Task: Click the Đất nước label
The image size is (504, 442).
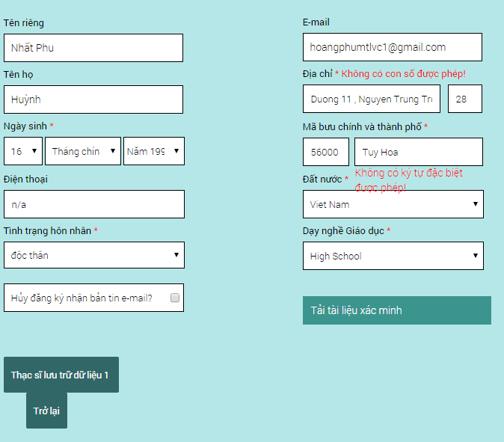Action: tap(322, 179)
